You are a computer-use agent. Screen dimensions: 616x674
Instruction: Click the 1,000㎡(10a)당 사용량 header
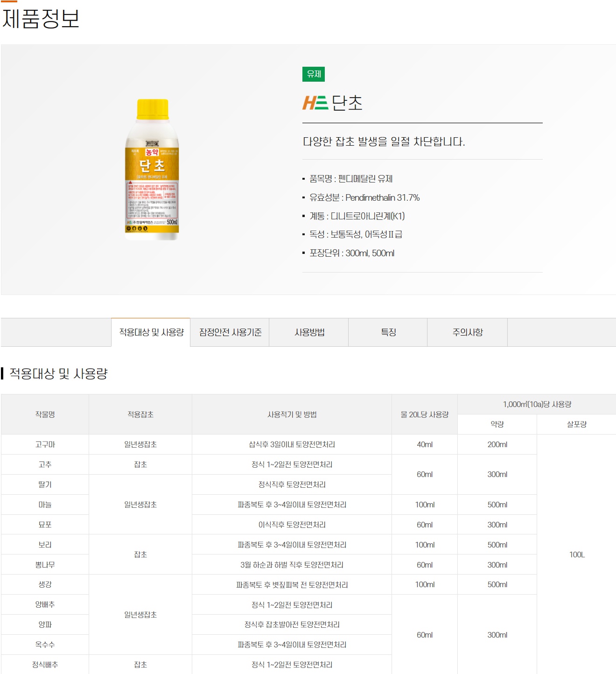point(537,404)
